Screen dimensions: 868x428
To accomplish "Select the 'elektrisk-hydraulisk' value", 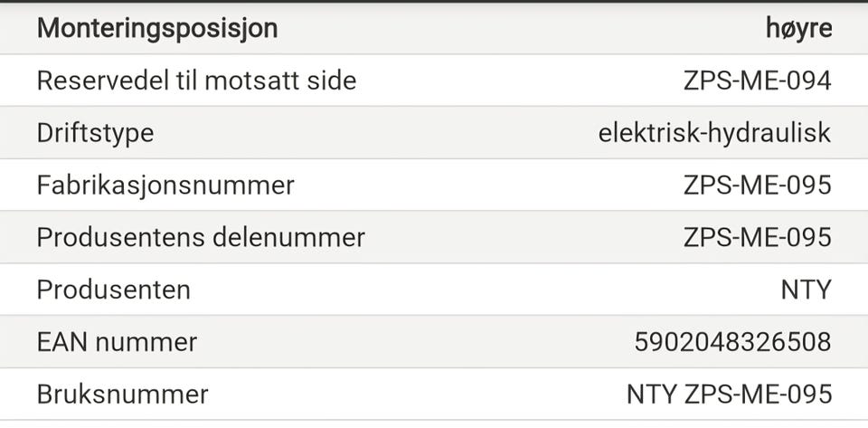I will tap(714, 133).
